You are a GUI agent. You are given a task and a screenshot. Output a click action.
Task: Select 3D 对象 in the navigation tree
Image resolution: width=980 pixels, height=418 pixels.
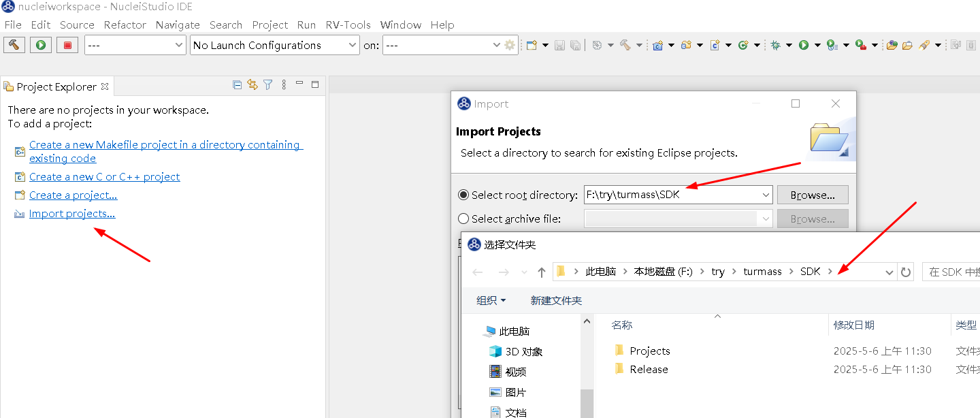[x=524, y=351]
